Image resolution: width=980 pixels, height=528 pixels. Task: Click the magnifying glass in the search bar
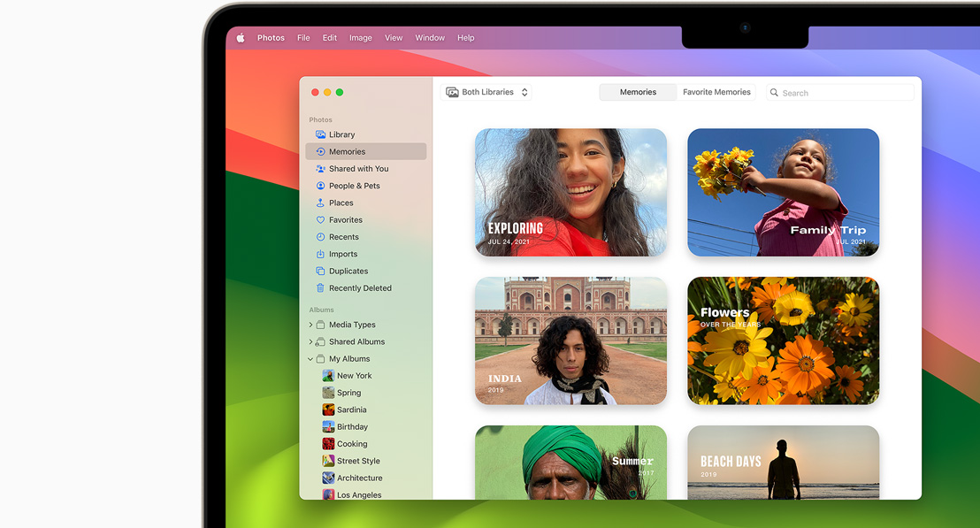point(774,92)
